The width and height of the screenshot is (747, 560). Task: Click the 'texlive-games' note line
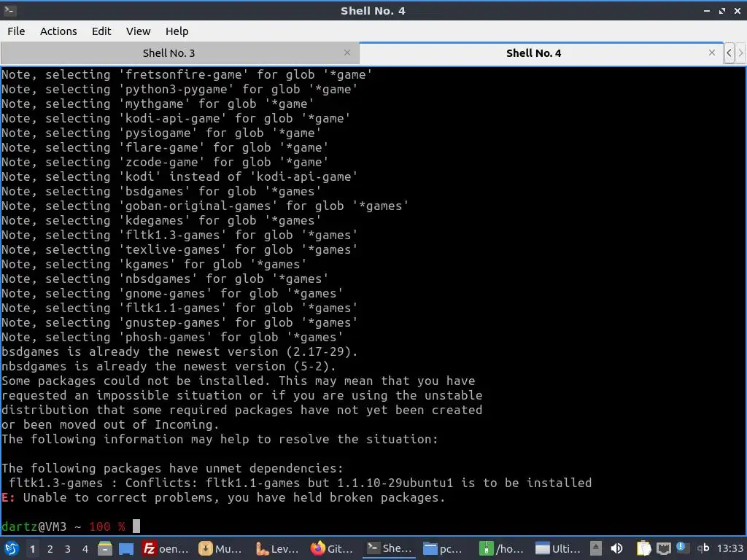click(x=179, y=249)
